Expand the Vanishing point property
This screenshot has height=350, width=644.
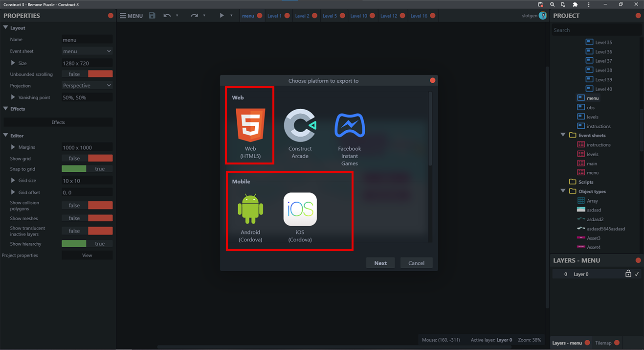point(13,97)
